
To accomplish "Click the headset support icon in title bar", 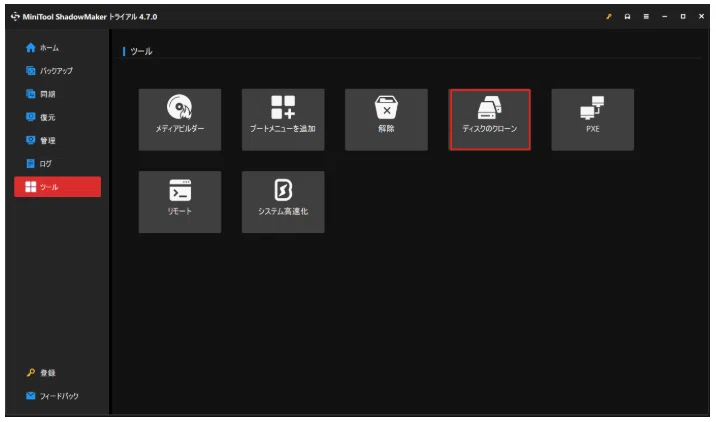I will point(627,16).
